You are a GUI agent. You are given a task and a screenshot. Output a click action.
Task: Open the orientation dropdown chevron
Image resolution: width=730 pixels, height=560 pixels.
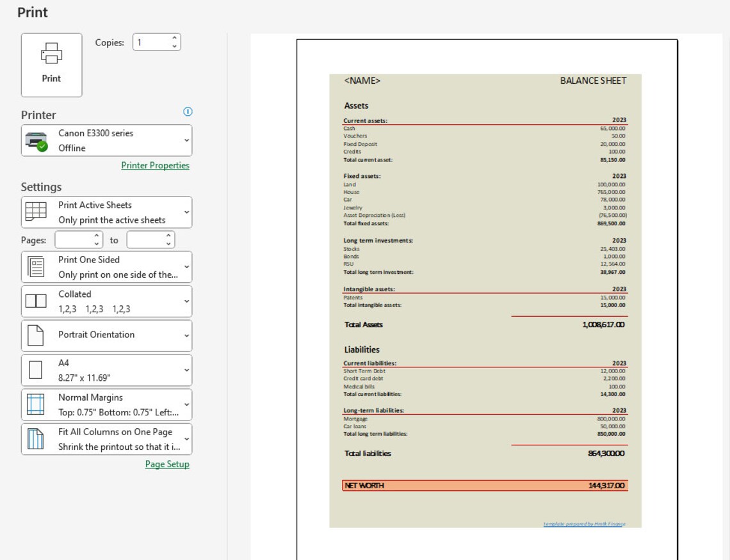[186, 335]
